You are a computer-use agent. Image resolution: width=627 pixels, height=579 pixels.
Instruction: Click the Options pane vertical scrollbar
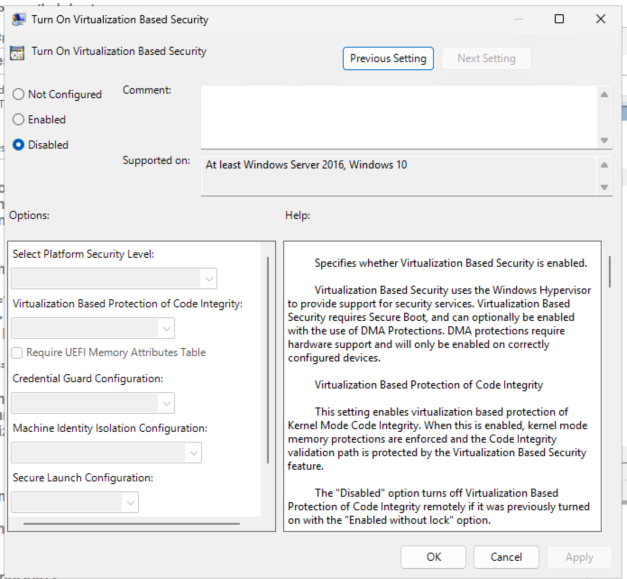(268, 360)
